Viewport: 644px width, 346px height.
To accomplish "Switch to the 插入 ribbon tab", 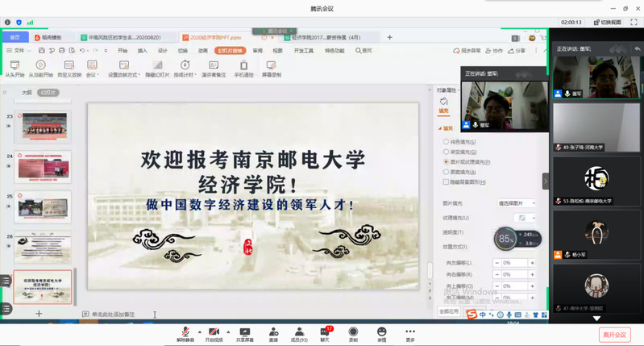I will point(143,50).
